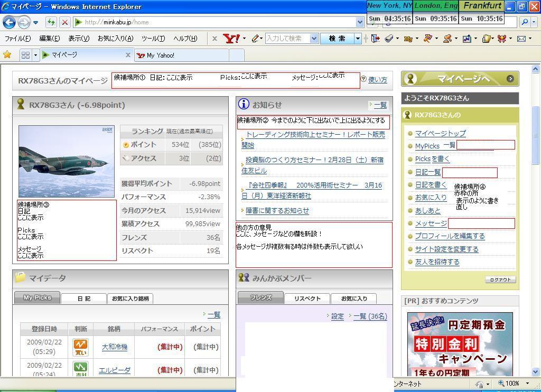Click the Yahoo toolbar mail envelope icon
Viewport: 541px width, 392px height.
pyautogui.click(x=521, y=39)
